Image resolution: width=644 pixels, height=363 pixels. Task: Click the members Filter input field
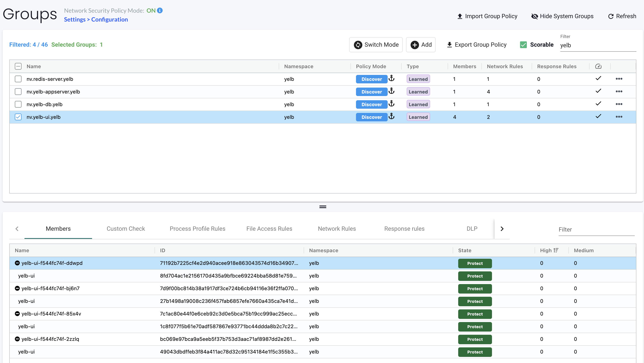[x=596, y=229]
